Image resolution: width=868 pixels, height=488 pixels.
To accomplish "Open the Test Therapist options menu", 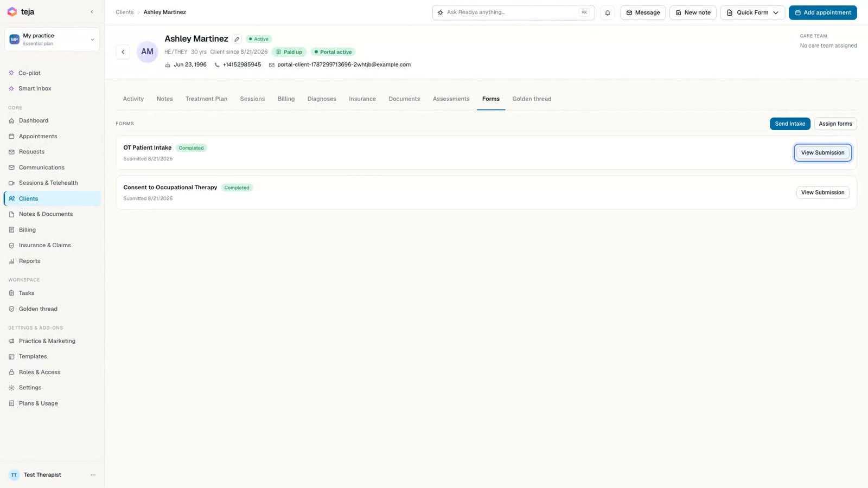I will (93, 475).
